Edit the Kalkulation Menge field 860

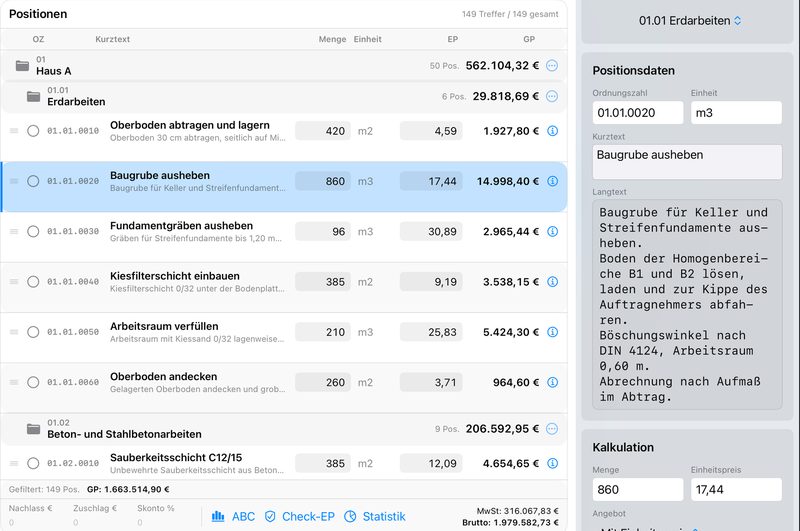tap(638, 490)
